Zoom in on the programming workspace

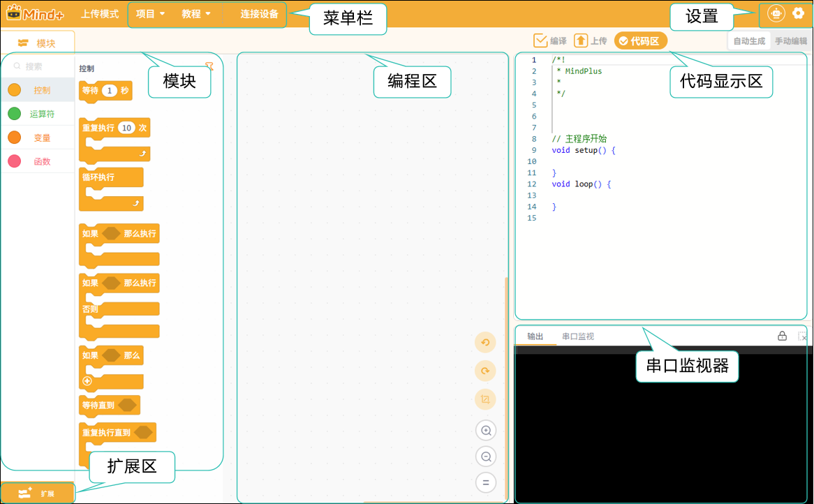(486, 430)
